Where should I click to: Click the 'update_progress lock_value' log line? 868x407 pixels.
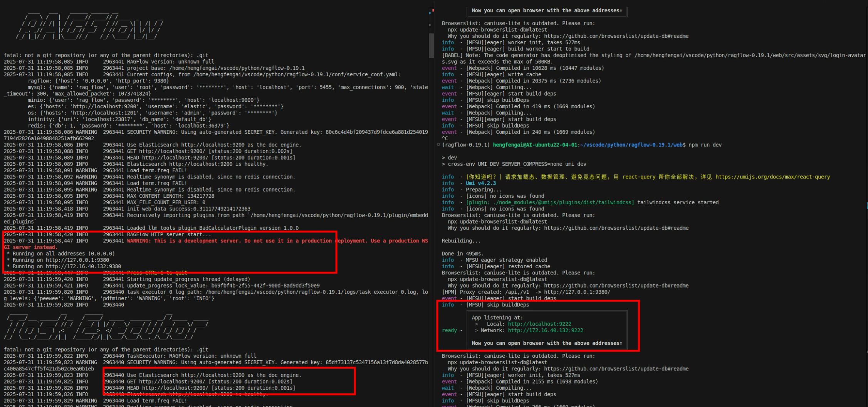[x=161, y=286]
